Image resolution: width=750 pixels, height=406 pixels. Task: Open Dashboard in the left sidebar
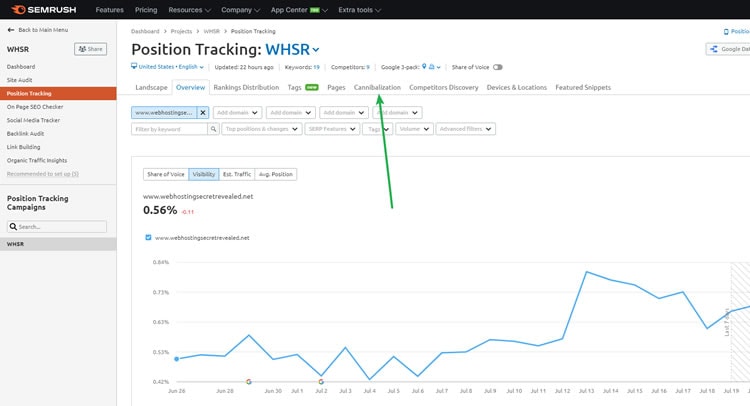coord(21,66)
